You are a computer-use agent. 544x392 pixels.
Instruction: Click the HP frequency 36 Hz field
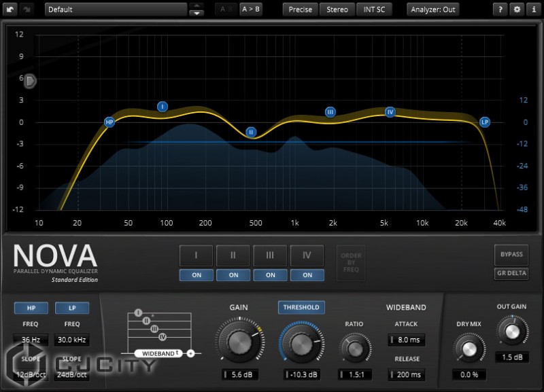[31, 340]
